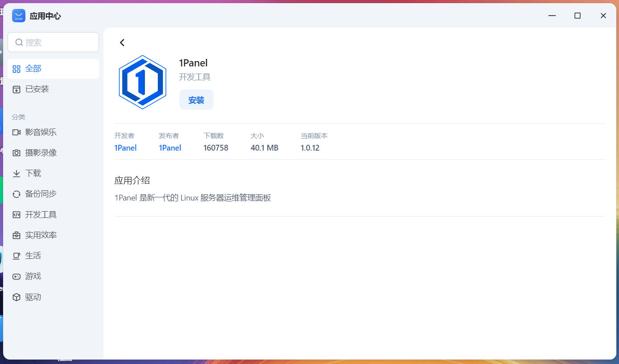Open the 驱动 category label
This screenshot has height=364, width=619.
click(33, 297)
